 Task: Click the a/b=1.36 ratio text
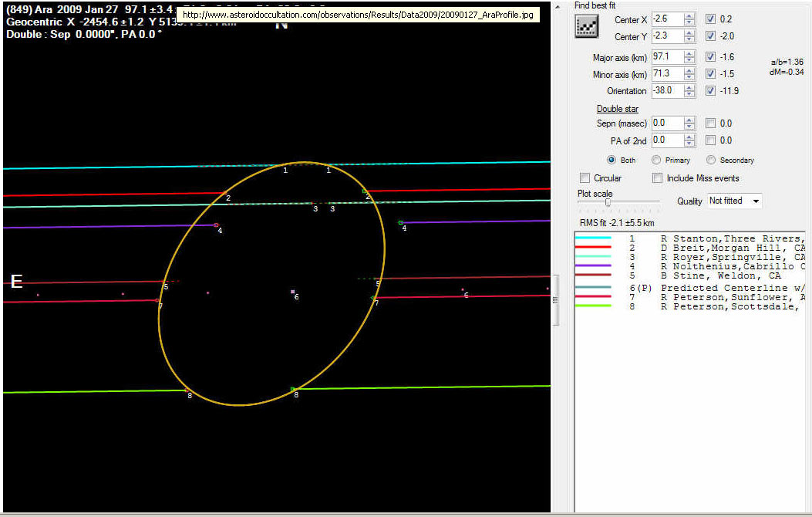(787, 62)
